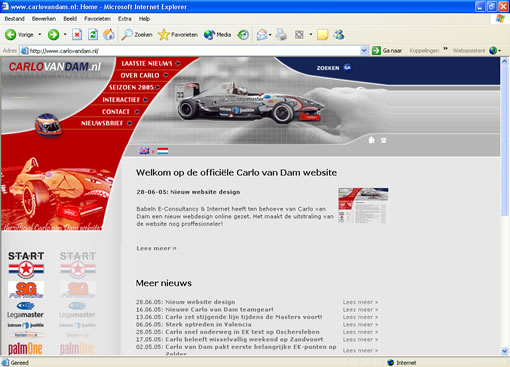
Task: Open Favorieten star in toolbar
Action: point(178,34)
